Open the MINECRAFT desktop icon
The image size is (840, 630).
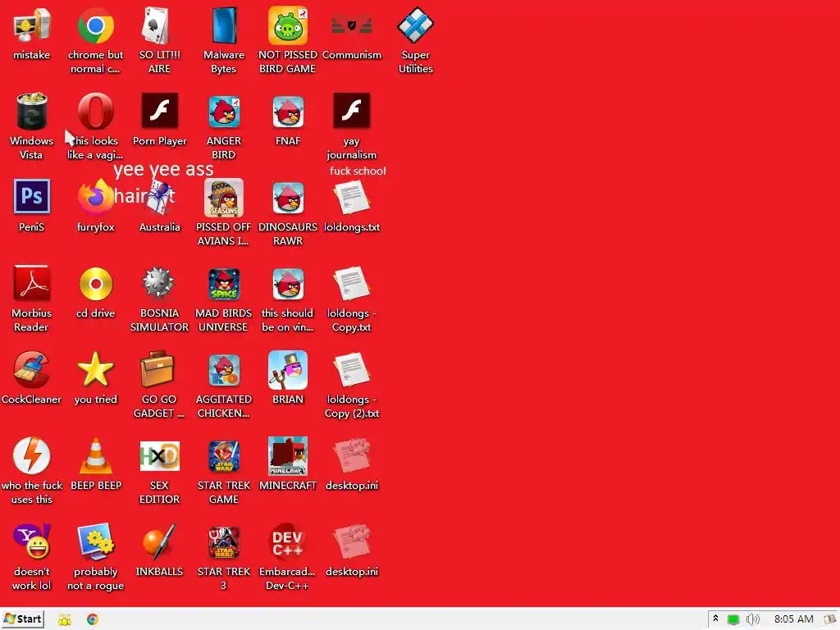click(x=288, y=456)
